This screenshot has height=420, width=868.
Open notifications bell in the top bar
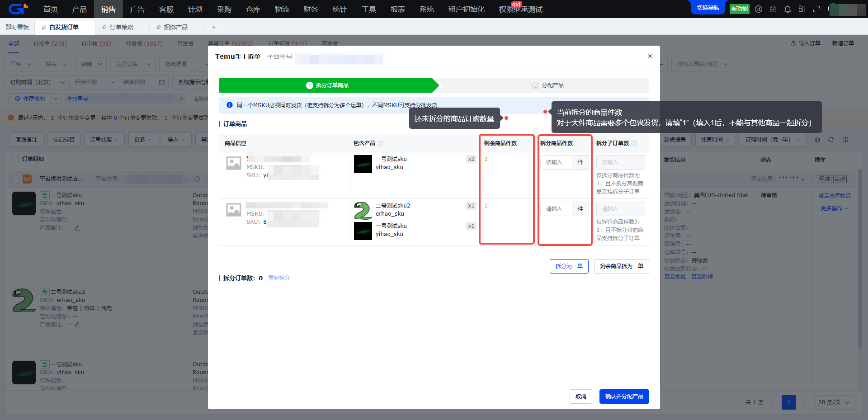point(788,9)
